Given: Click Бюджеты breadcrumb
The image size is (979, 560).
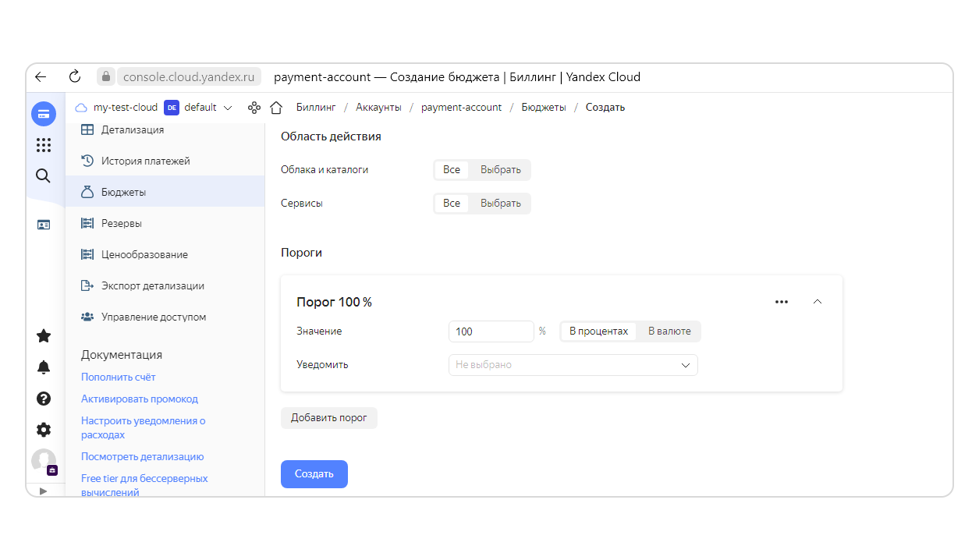Looking at the screenshot, I should (544, 108).
